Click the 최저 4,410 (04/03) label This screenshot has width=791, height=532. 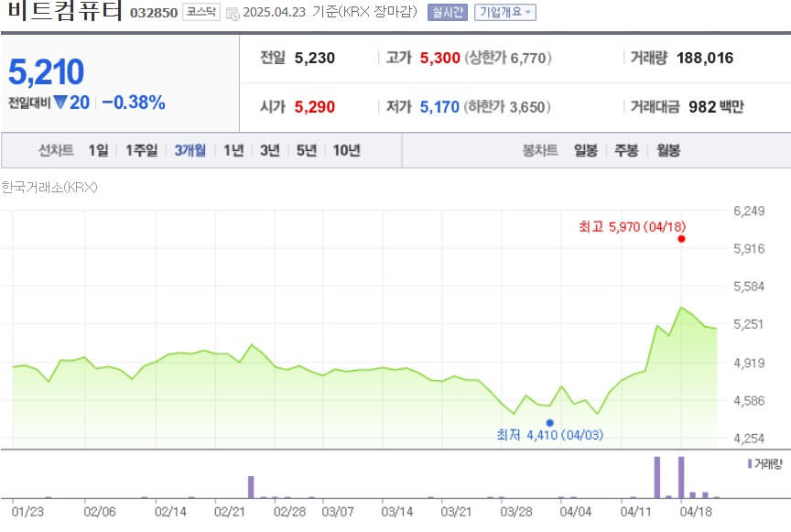click(550, 435)
